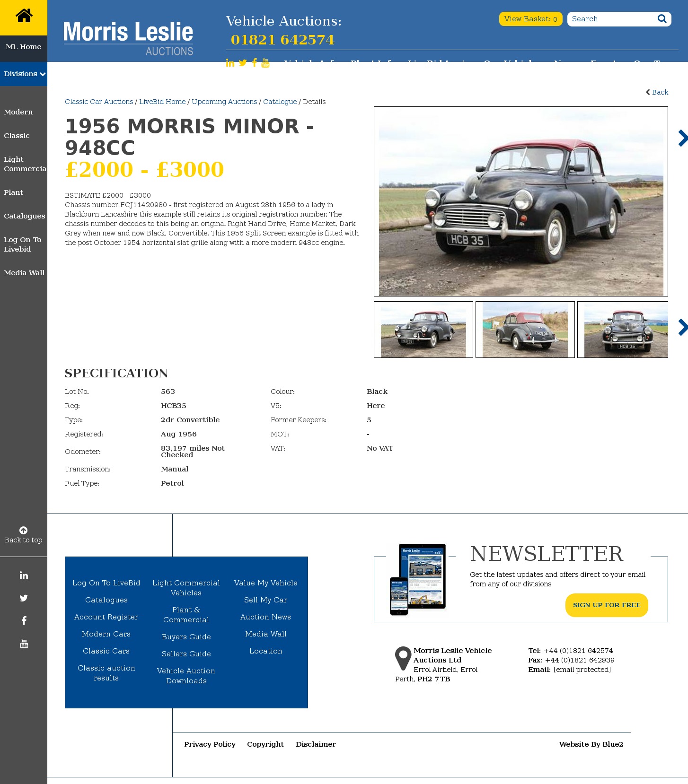
Task: Open Upcoming Auctions breadcrumb
Action: [224, 102]
